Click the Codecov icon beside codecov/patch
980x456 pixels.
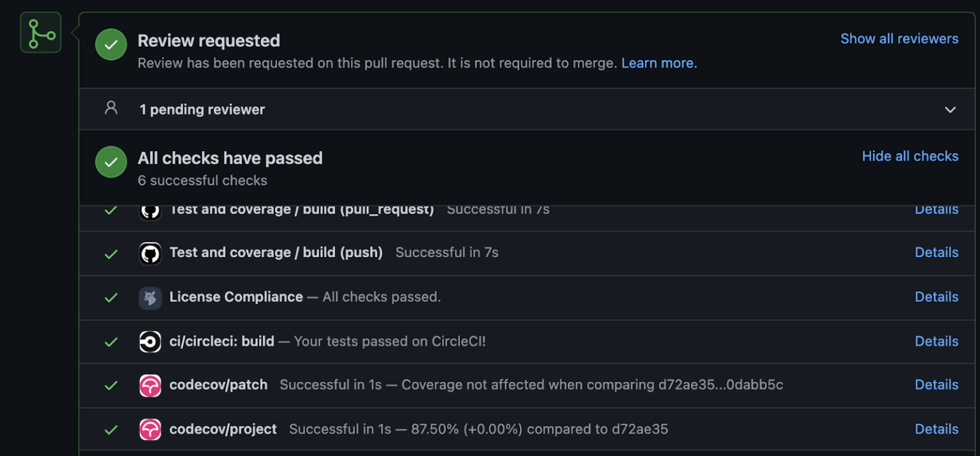(150, 385)
